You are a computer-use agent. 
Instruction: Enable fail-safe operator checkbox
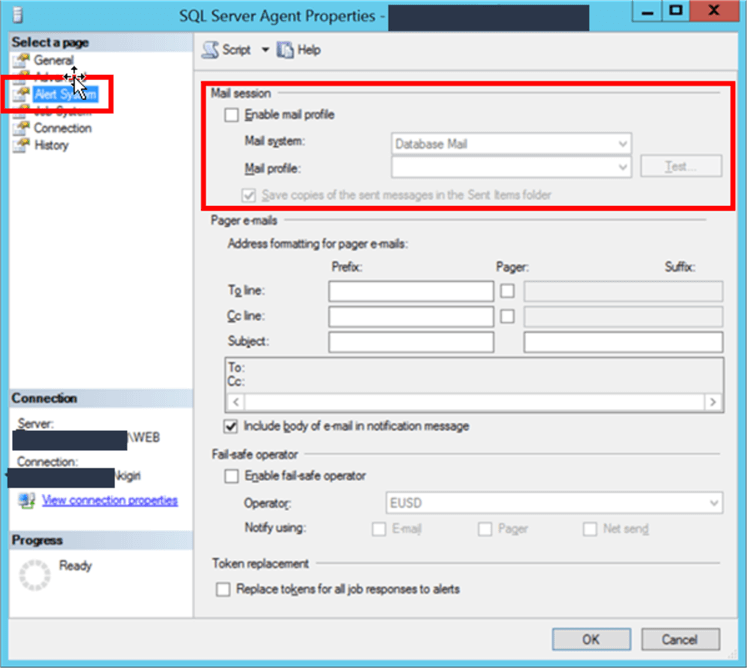(x=232, y=476)
